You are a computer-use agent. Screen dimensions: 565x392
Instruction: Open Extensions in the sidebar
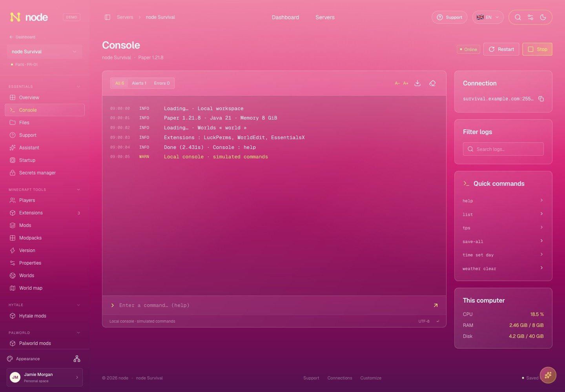pos(45,213)
